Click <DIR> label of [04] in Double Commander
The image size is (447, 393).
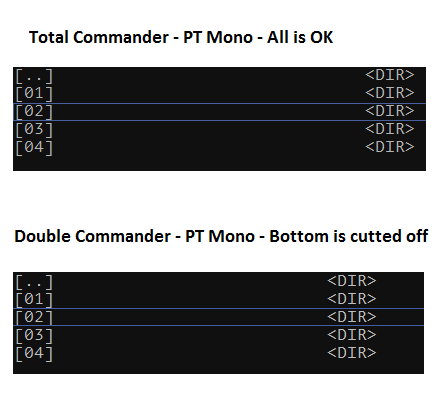(x=351, y=353)
